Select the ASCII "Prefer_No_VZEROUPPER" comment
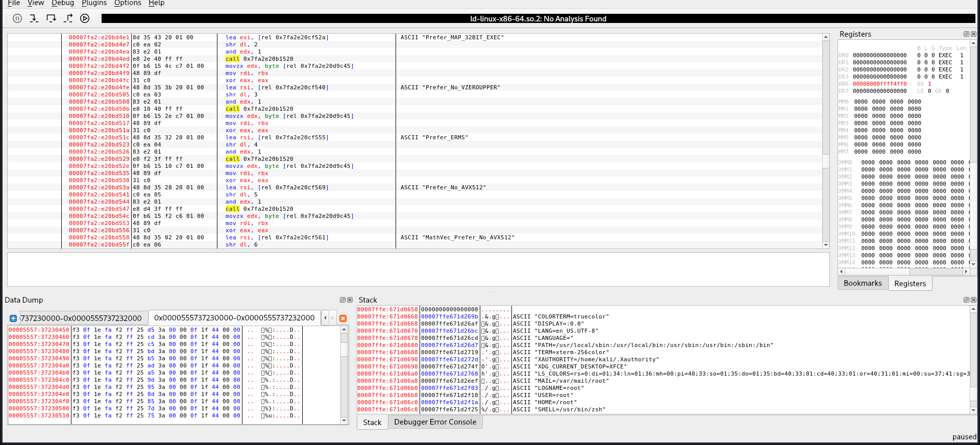Image resolution: width=980 pixels, height=445 pixels. [450, 87]
